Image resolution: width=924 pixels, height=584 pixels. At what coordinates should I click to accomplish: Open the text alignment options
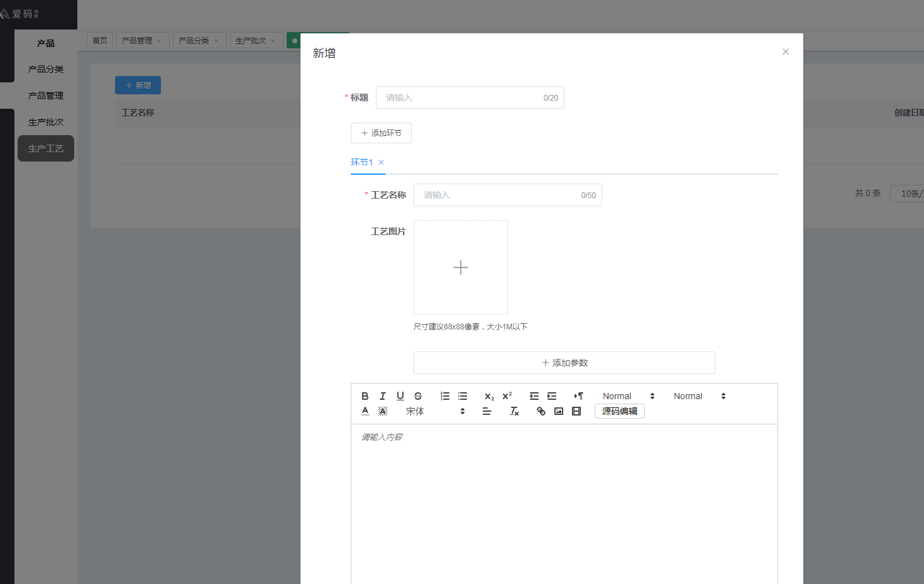[487, 411]
